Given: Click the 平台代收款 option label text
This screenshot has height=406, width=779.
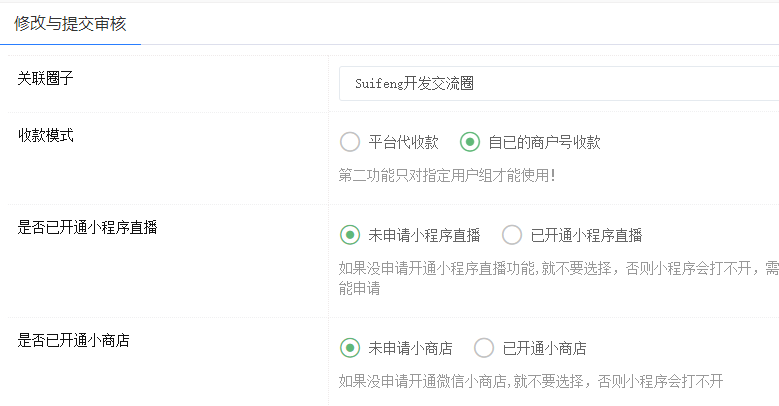Looking at the screenshot, I should coord(403,142).
